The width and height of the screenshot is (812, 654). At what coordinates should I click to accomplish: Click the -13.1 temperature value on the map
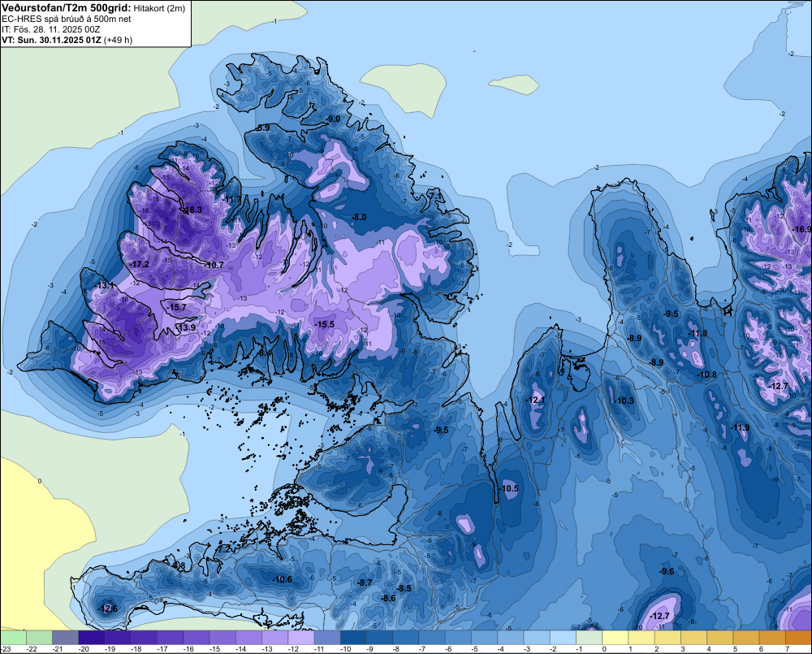pos(105,285)
